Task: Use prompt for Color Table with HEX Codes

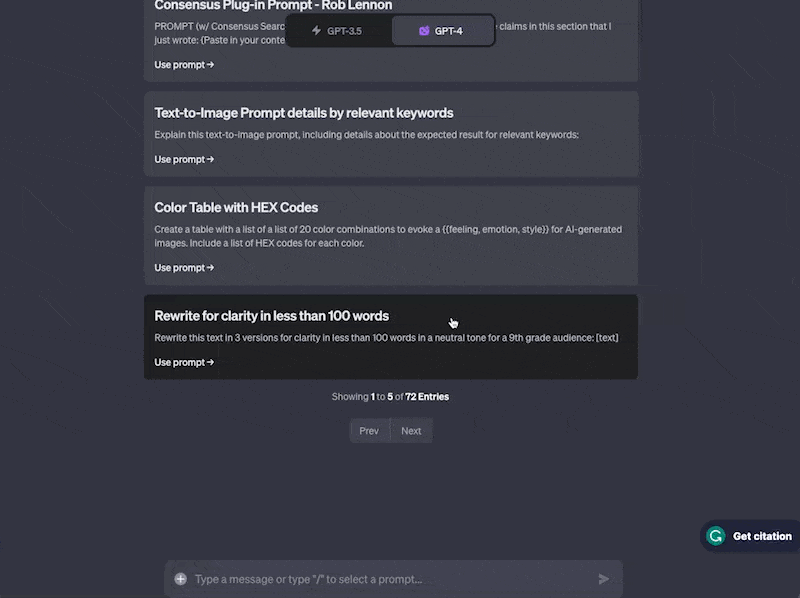Action: (x=184, y=267)
